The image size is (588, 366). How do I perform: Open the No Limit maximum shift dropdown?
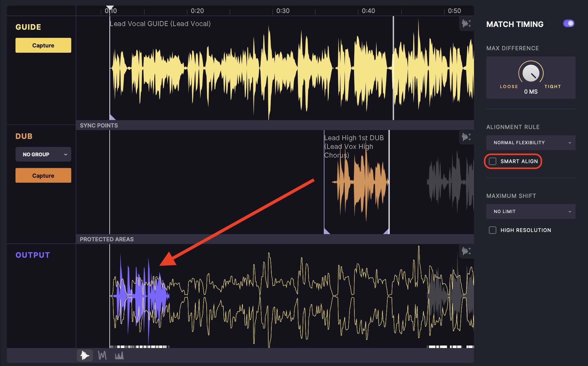click(x=531, y=212)
